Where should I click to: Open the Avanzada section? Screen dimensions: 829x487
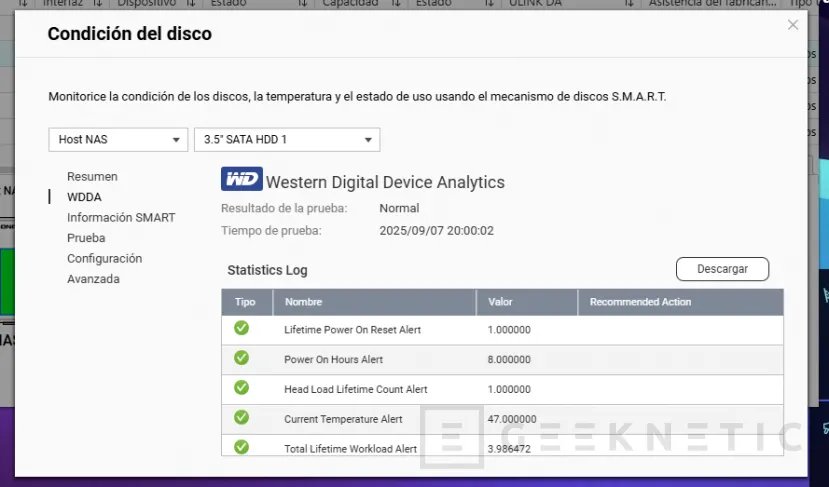point(93,279)
